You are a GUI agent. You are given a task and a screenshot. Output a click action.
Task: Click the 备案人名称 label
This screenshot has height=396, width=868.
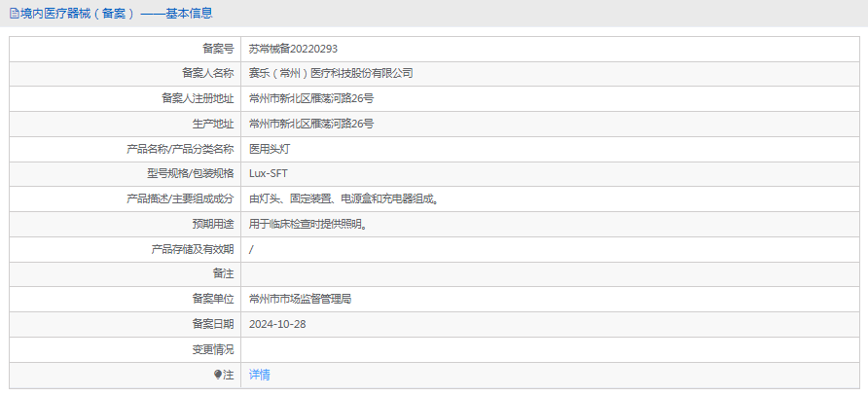point(207,74)
